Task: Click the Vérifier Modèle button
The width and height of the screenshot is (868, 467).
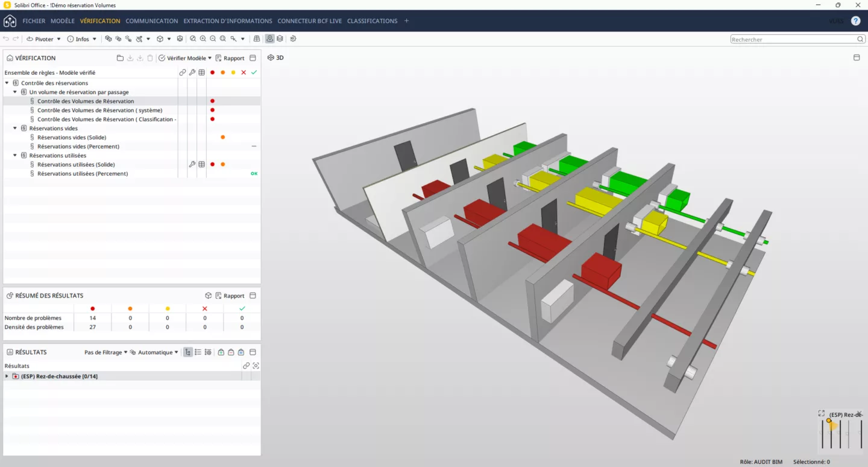Action: point(185,59)
